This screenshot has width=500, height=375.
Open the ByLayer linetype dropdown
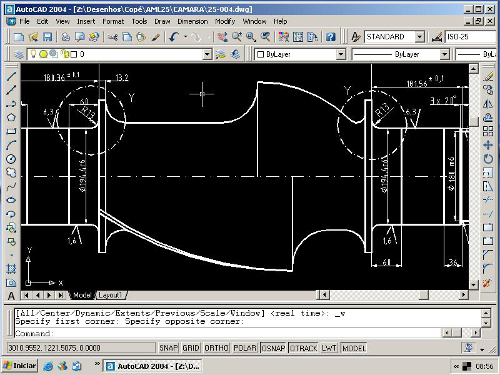click(444, 54)
